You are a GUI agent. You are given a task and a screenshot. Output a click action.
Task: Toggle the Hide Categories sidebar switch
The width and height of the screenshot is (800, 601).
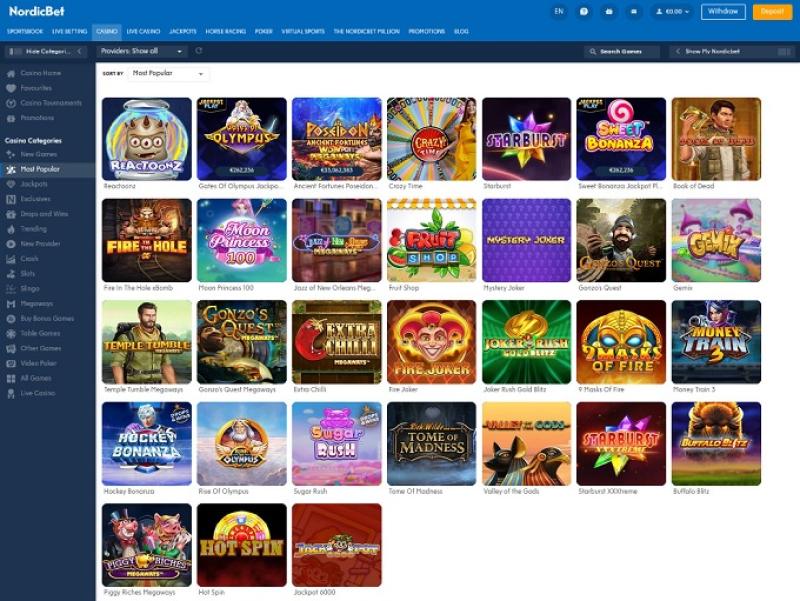12,51
